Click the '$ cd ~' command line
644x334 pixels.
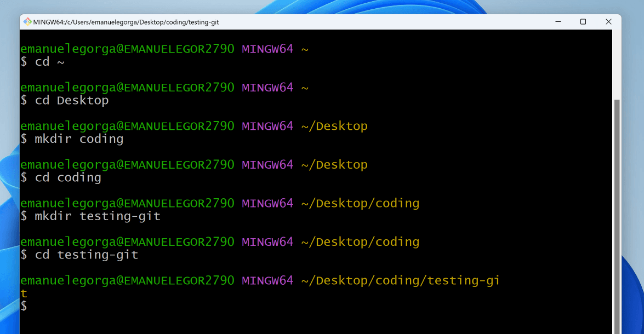pyautogui.click(x=43, y=62)
